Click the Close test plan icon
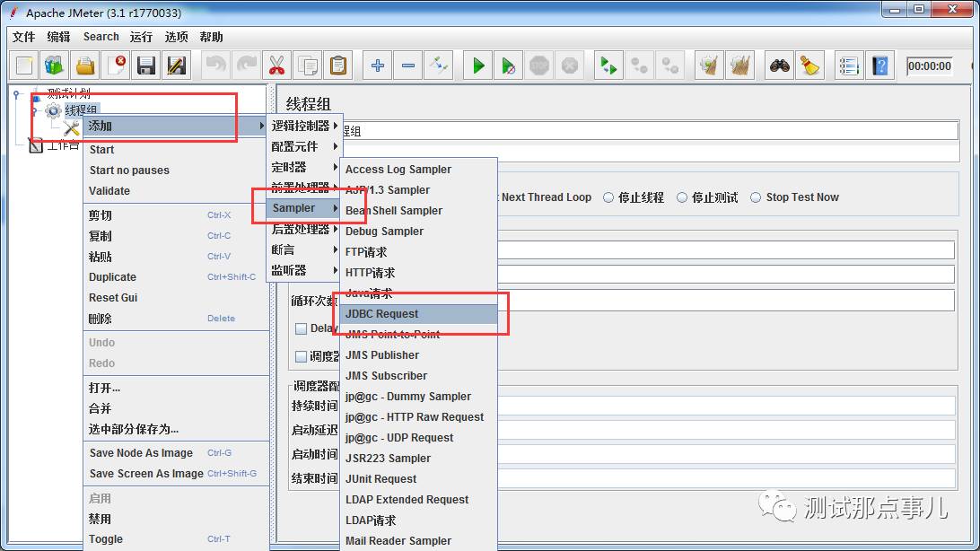The height and width of the screenshot is (551, 980). [x=116, y=66]
